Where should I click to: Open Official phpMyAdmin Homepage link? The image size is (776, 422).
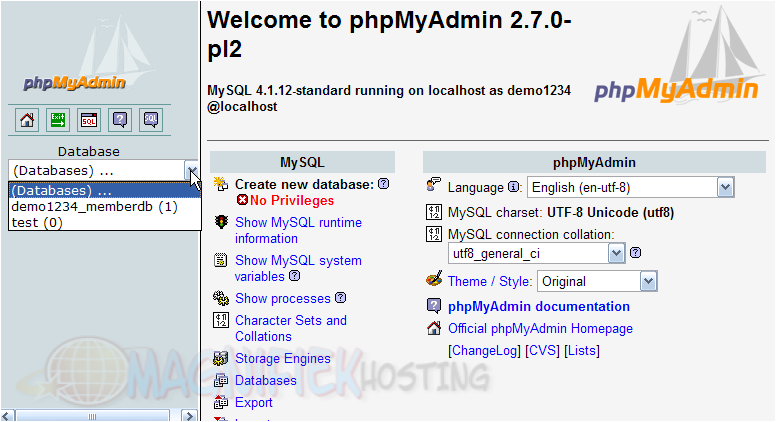tap(540, 328)
